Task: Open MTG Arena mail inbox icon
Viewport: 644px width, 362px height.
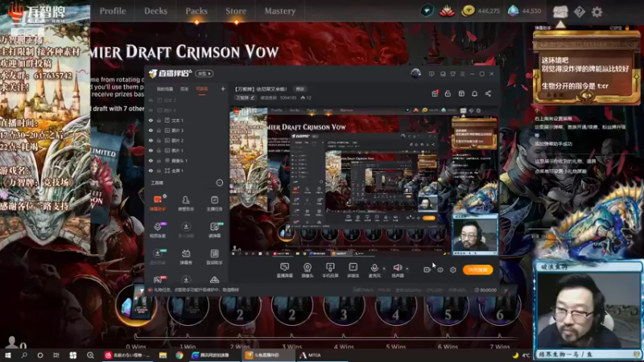Action: point(560,11)
